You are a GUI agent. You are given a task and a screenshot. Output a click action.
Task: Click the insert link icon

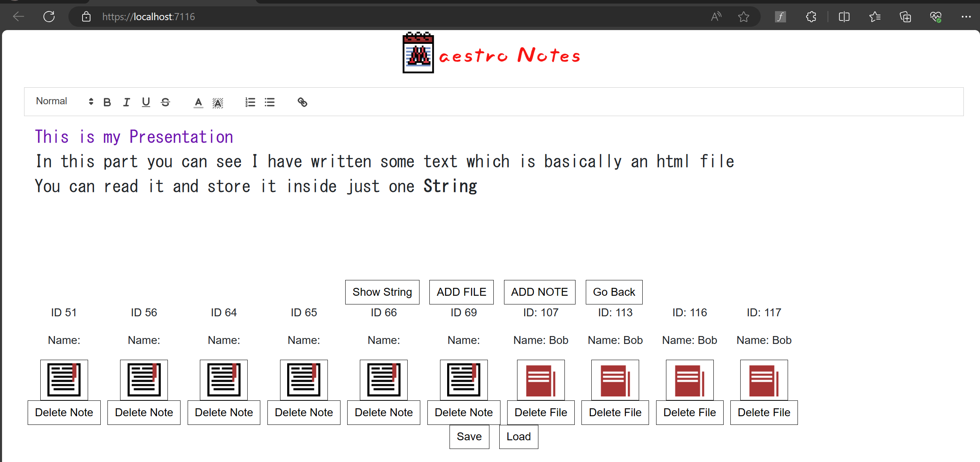(302, 102)
